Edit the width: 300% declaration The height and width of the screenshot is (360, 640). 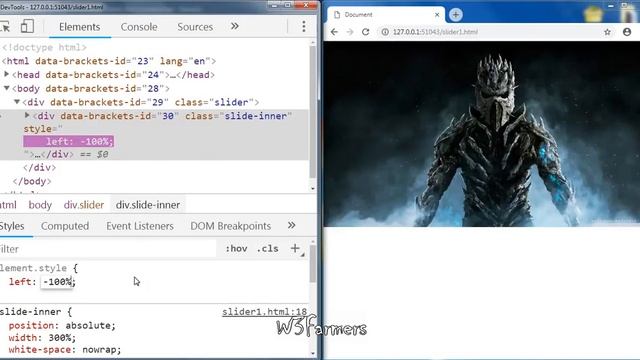point(42,338)
